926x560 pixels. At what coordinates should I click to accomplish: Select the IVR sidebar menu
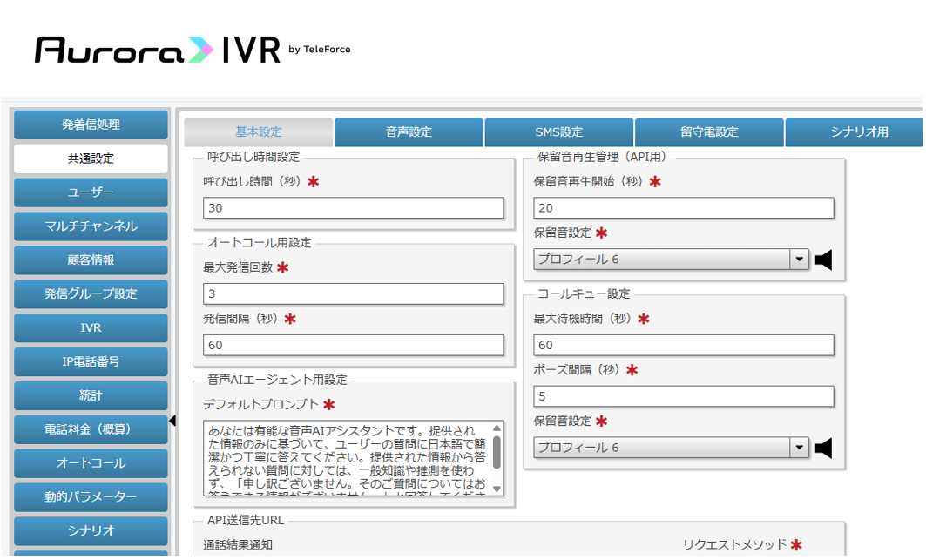[x=91, y=327]
